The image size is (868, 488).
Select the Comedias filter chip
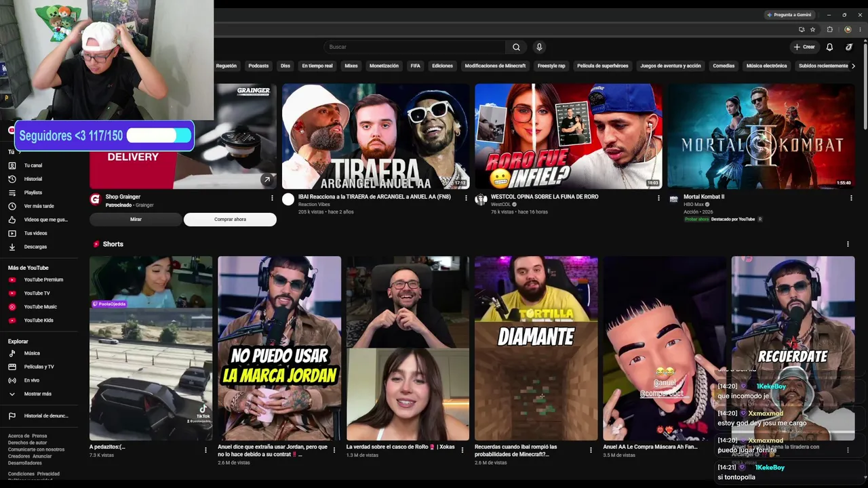click(x=724, y=66)
